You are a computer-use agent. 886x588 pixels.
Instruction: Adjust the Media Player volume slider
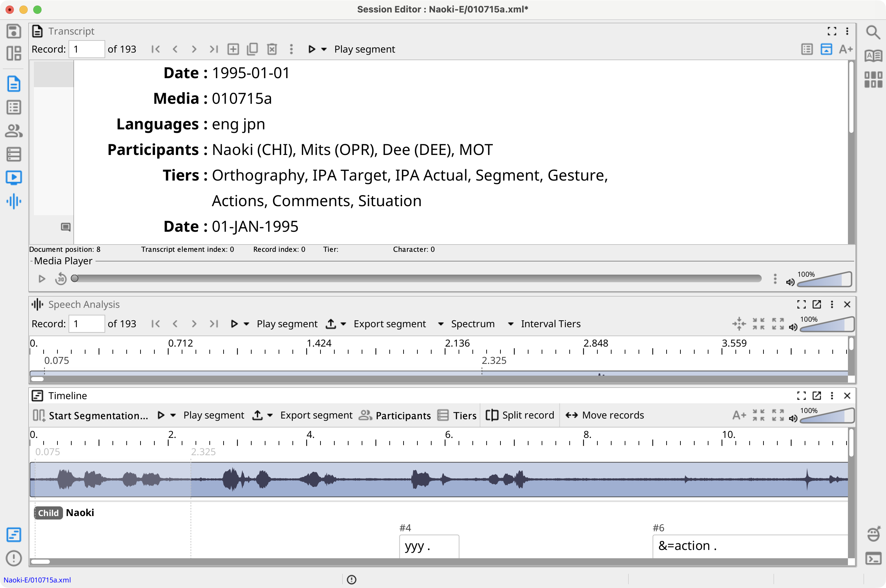[x=824, y=280]
